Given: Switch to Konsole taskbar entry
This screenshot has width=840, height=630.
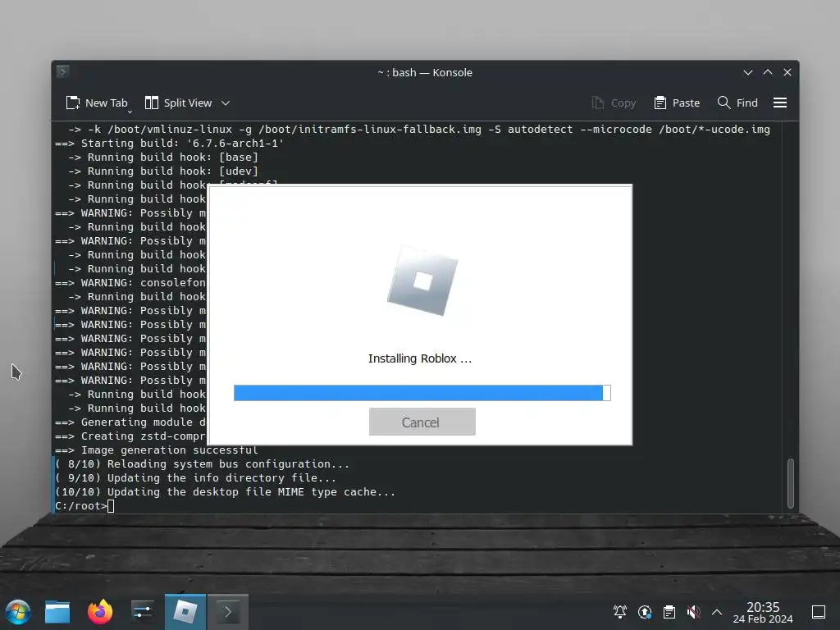Looking at the screenshot, I should (x=228, y=612).
